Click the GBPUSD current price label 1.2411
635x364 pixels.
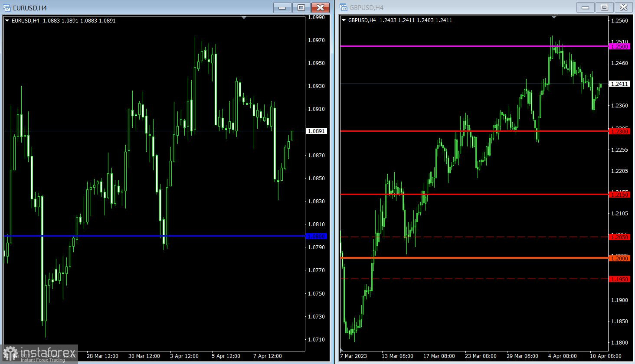619,84
